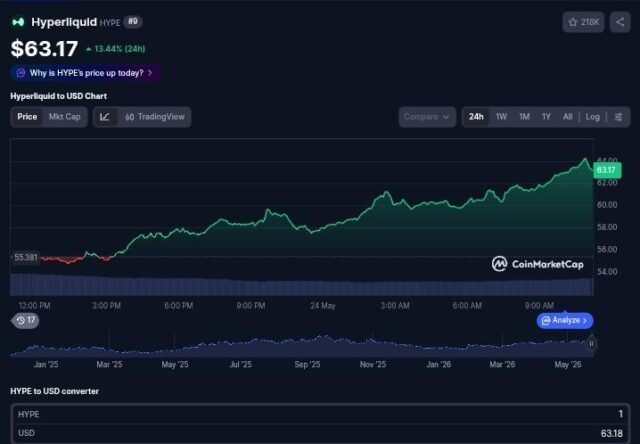The image size is (640, 444).
Task: Click the Analyze button
Action: (x=564, y=320)
